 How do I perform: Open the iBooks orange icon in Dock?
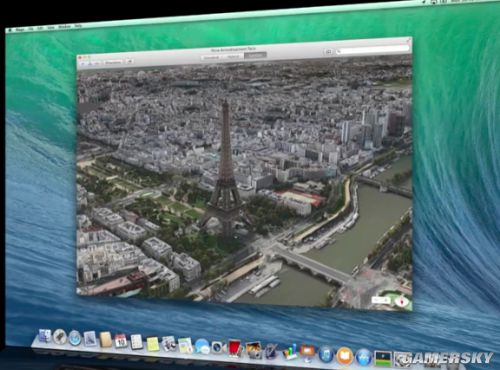tap(345, 356)
